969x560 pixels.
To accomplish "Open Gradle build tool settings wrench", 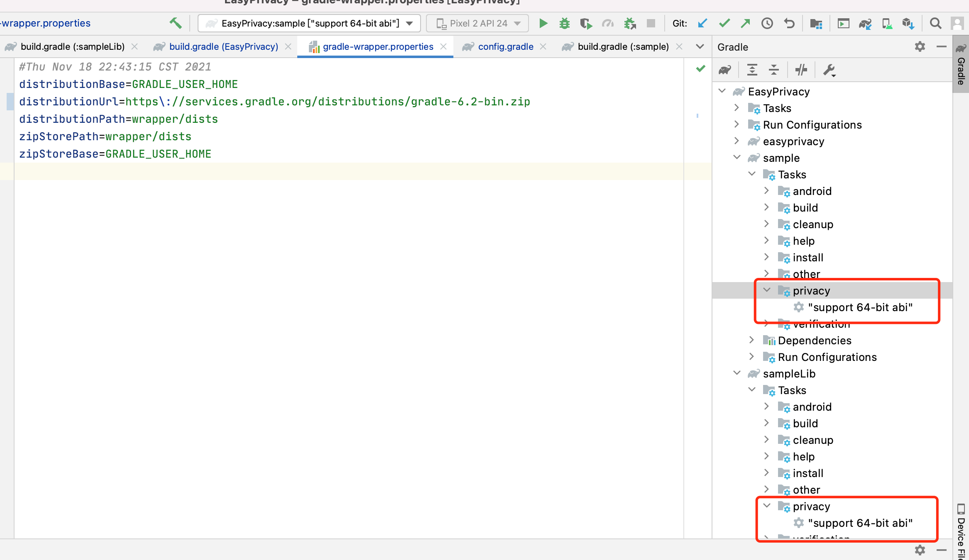I will pyautogui.click(x=829, y=70).
